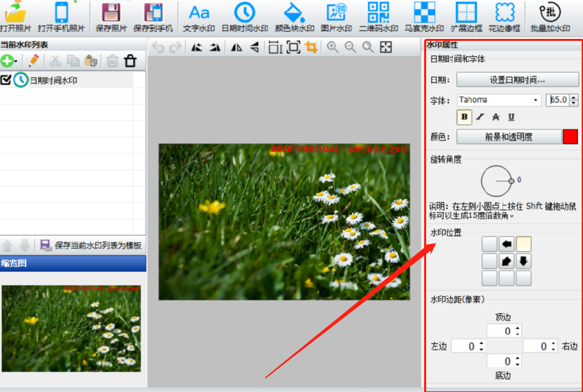Click the move watermark down arrow

click(25, 245)
